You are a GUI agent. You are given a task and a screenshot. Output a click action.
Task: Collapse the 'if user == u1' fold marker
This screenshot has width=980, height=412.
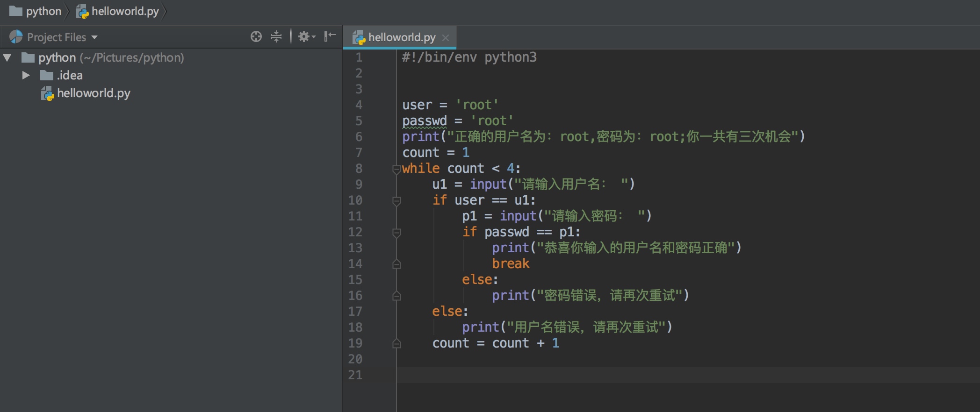click(396, 201)
